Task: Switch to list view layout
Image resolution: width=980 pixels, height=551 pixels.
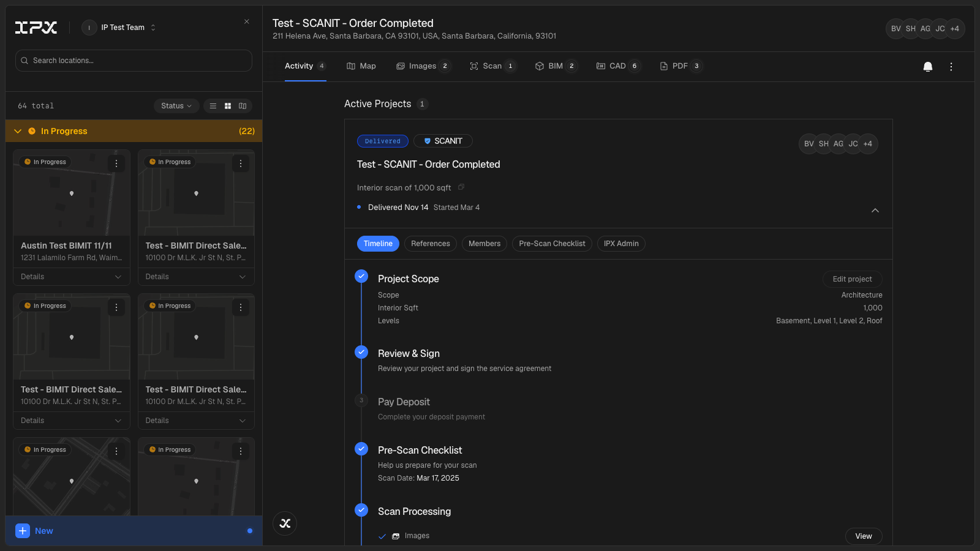Action: (x=213, y=106)
